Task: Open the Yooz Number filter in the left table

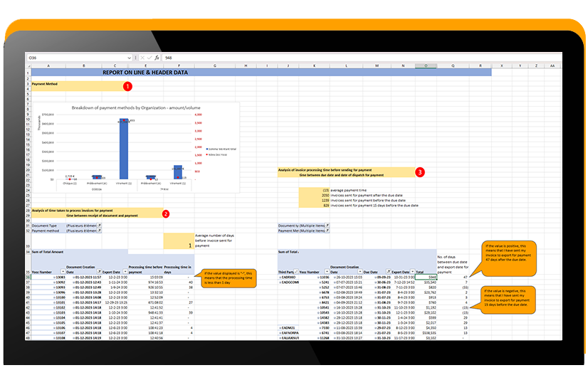Action: (x=63, y=271)
